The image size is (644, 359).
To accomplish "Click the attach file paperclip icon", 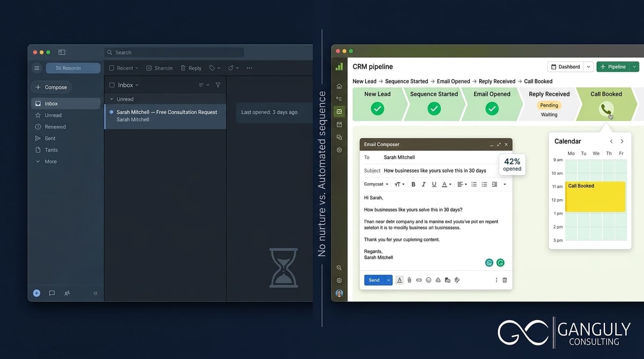I will pos(409,280).
